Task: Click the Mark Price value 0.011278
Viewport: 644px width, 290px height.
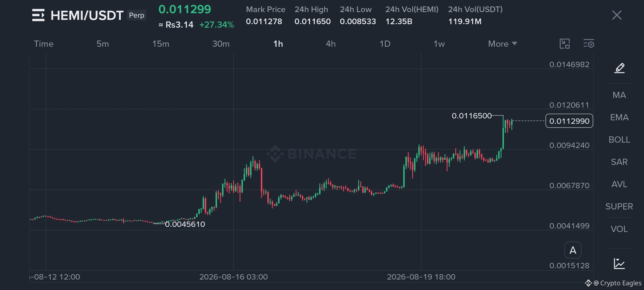Action: point(264,21)
